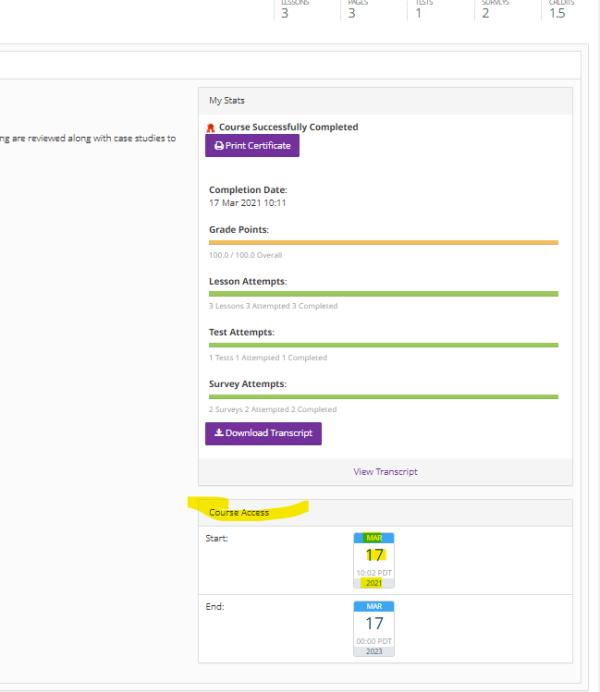Select the Course Access panel header
The image size is (600, 692).
point(385,513)
